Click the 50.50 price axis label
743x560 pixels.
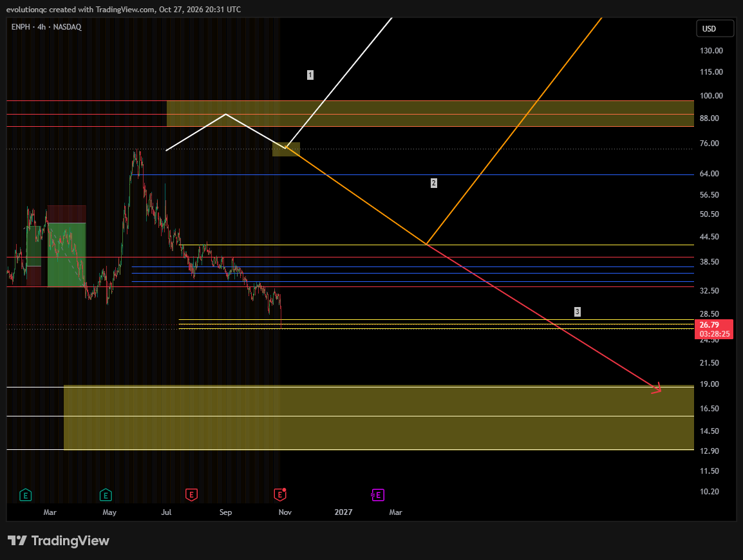(x=710, y=214)
